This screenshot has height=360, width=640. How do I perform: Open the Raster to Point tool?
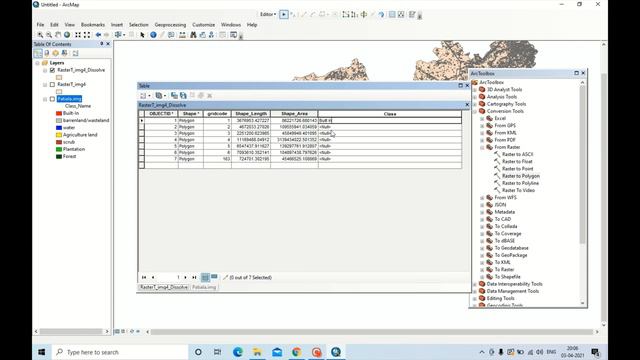coord(518,169)
